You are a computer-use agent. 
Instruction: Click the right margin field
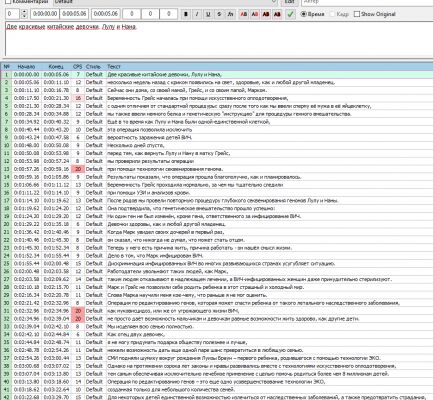150,14
